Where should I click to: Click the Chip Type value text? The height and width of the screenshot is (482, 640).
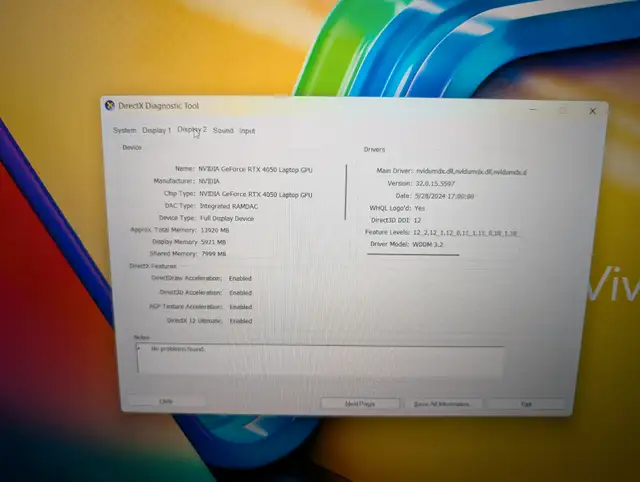pyautogui.click(x=256, y=195)
